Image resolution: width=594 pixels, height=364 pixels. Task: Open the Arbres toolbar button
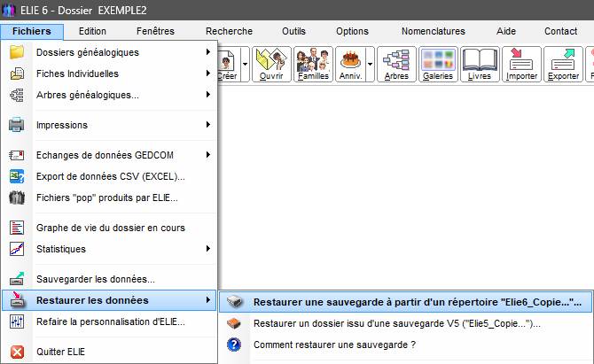[x=396, y=65]
